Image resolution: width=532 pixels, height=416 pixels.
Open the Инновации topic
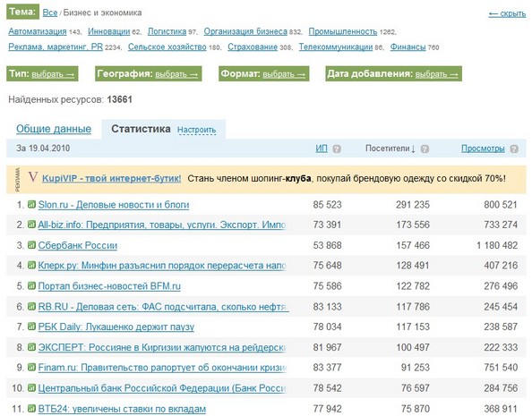(109, 31)
